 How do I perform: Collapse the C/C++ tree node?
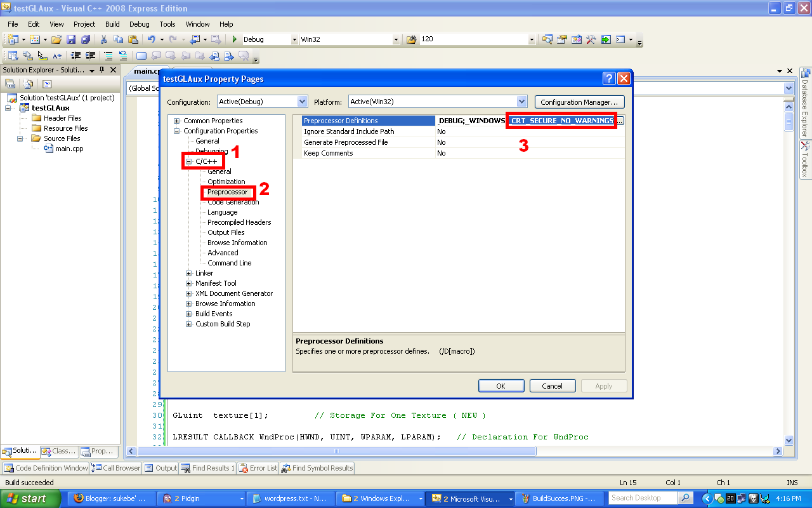click(189, 161)
